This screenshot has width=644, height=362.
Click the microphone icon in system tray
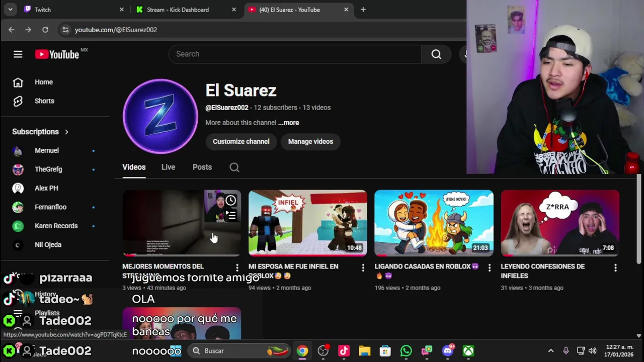[x=566, y=351]
